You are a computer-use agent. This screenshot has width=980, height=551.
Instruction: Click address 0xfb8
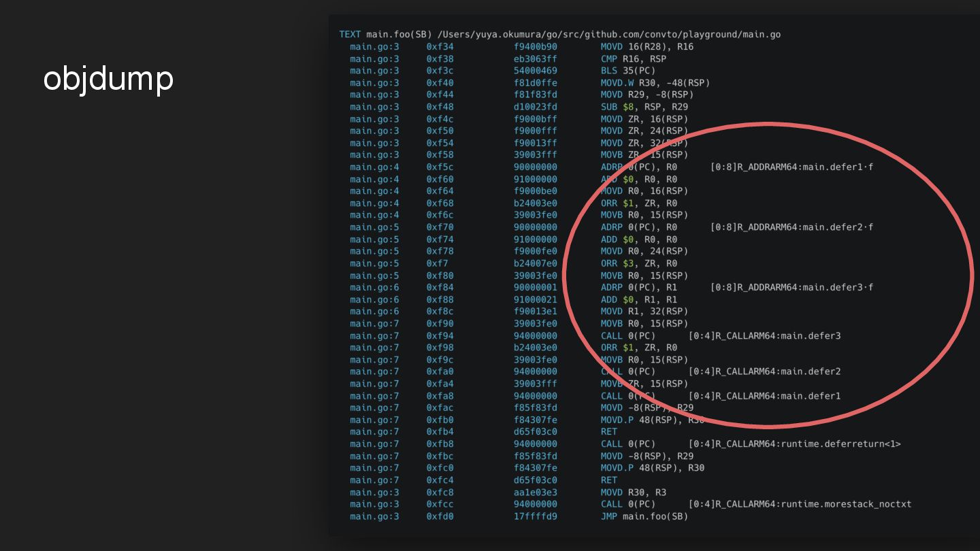coord(440,444)
